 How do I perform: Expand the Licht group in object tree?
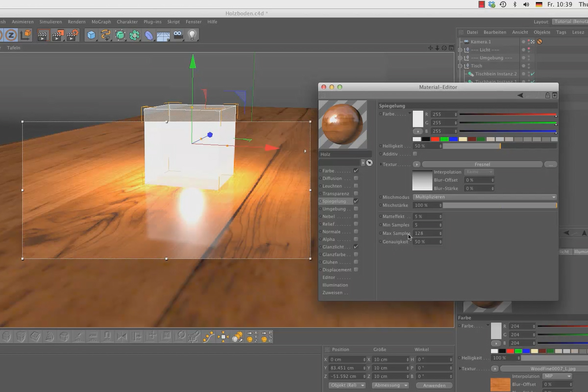coord(460,50)
